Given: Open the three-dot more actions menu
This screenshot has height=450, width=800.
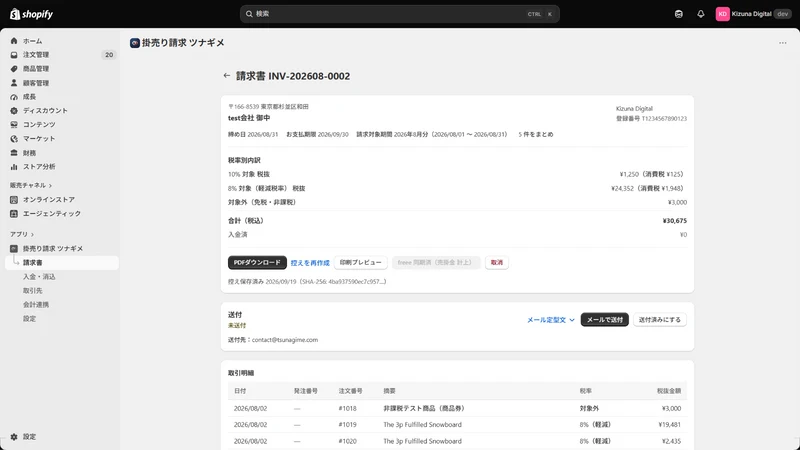Looking at the screenshot, I should click(x=783, y=43).
